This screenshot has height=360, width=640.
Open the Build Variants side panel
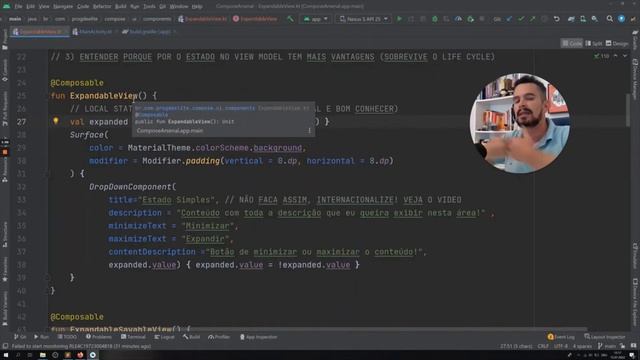pyautogui.click(x=5, y=309)
